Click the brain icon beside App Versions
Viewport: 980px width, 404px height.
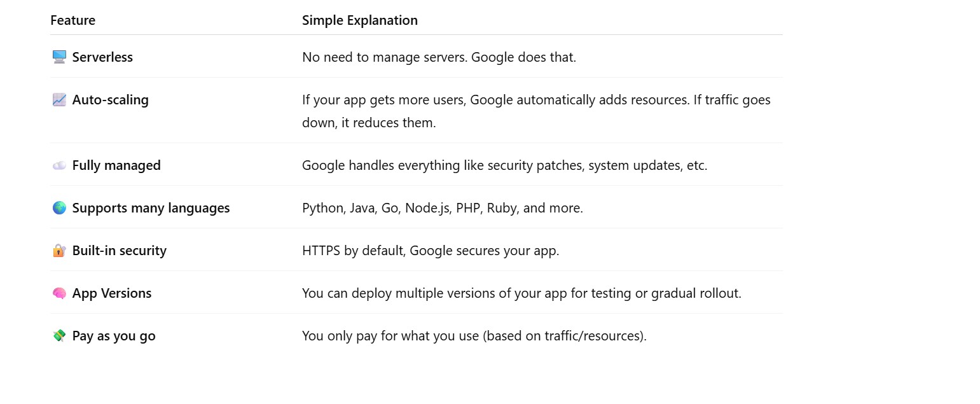click(x=59, y=293)
